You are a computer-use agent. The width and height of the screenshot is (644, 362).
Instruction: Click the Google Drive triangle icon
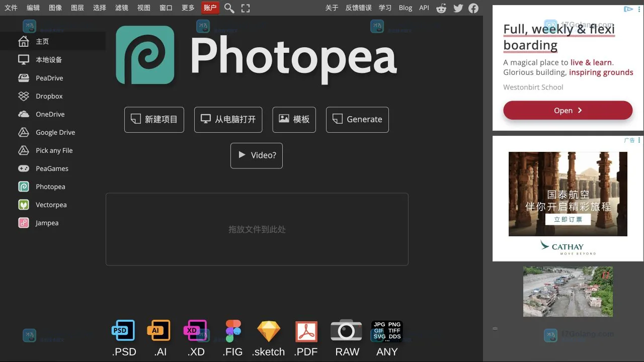24,132
